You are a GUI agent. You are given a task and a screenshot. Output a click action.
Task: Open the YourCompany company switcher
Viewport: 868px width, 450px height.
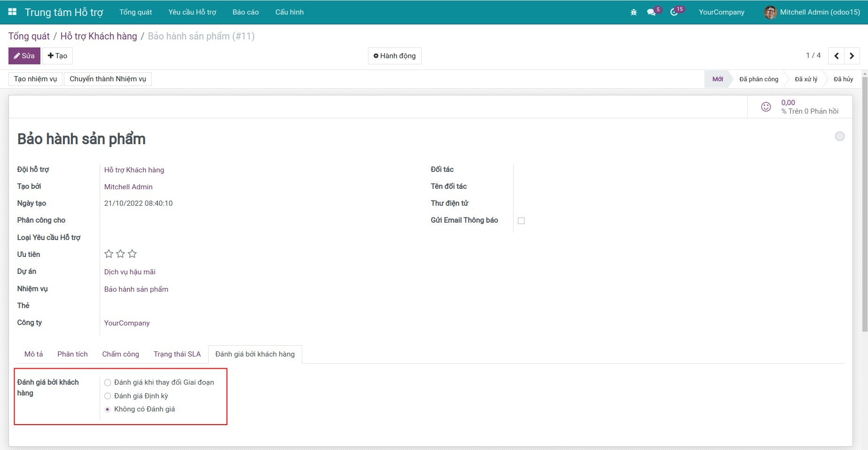721,12
